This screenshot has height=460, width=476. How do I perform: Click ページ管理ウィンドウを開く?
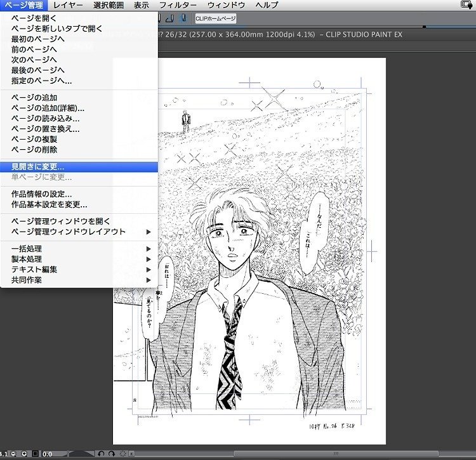[79, 221]
